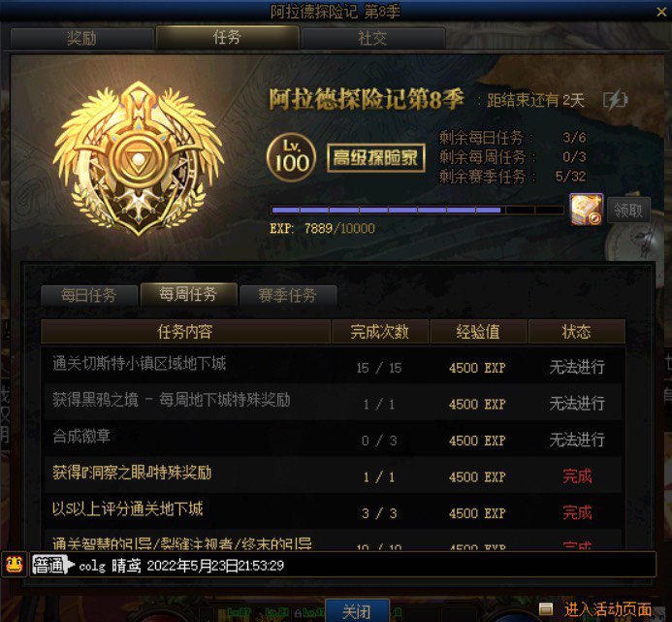672x622 pixels.
Task: Click the 领取 claim button
Action: point(628,211)
